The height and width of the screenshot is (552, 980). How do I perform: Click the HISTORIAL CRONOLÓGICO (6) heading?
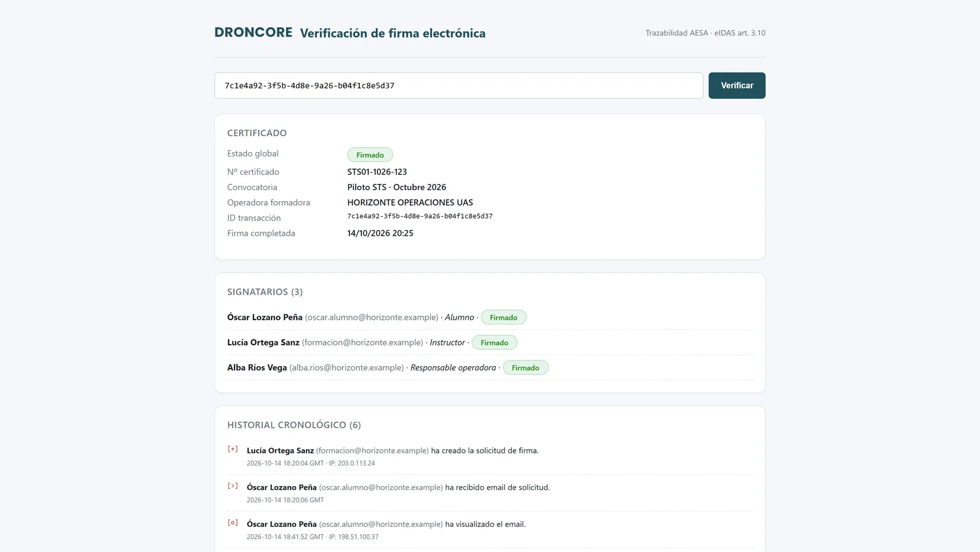pos(294,425)
